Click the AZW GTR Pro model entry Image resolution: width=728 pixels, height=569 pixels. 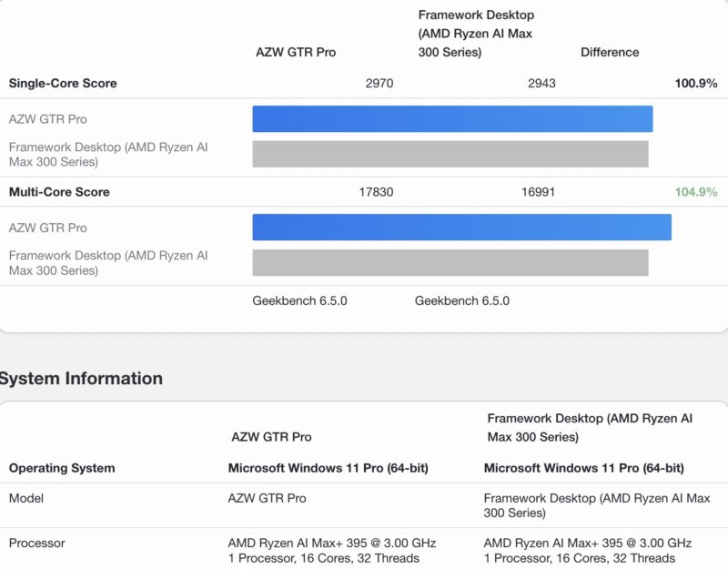(268, 498)
